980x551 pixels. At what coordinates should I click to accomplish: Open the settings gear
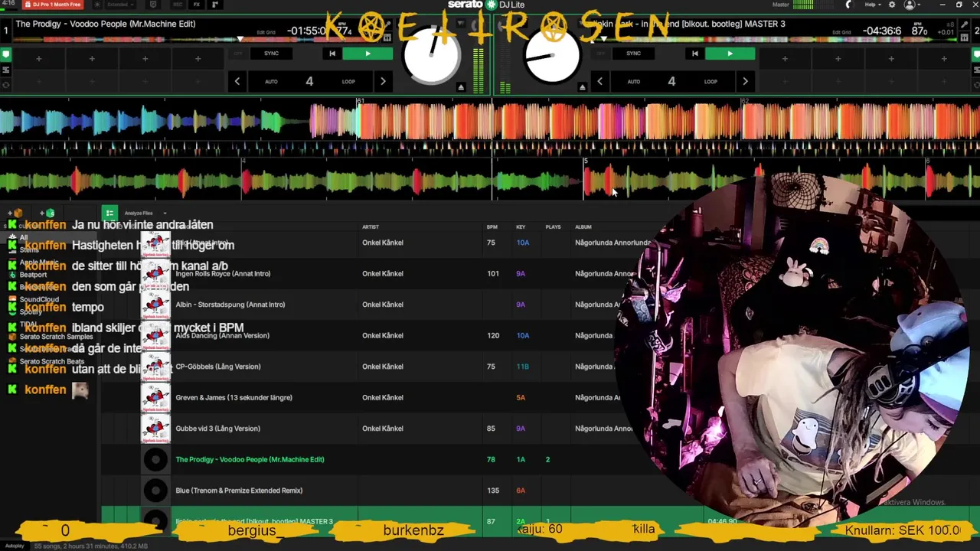(x=891, y=5)
